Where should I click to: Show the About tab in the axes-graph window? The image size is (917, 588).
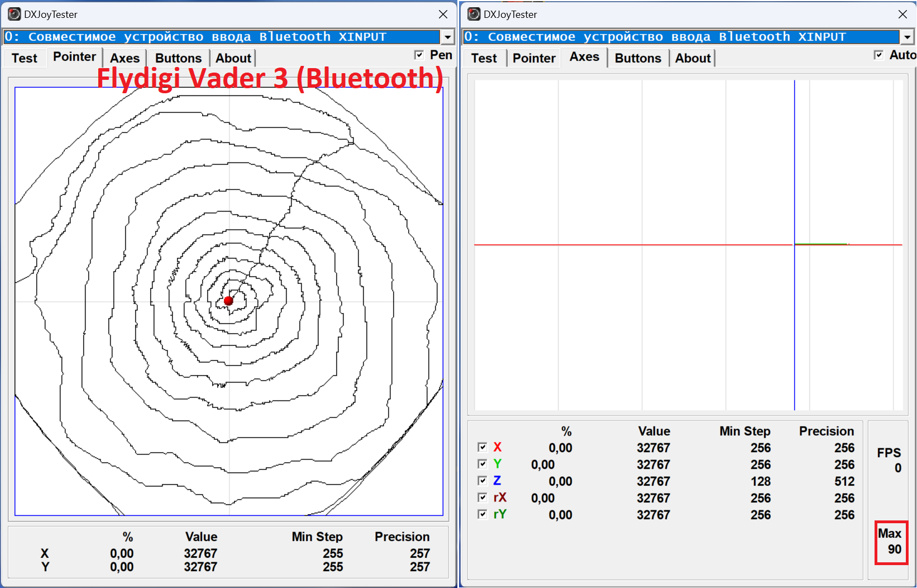point(693,58)
